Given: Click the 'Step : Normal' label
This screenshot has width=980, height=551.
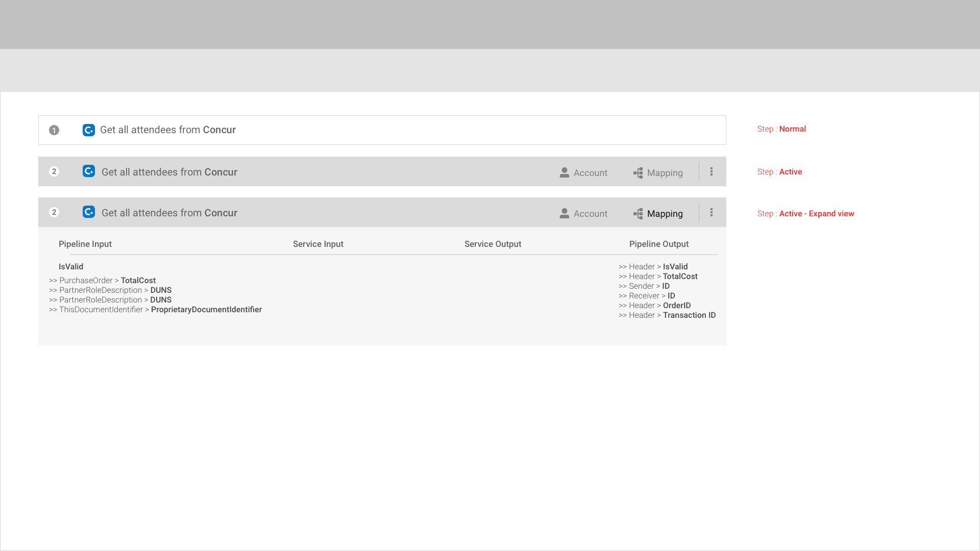Looking at the screenshot, I should [x=781, y=129].
